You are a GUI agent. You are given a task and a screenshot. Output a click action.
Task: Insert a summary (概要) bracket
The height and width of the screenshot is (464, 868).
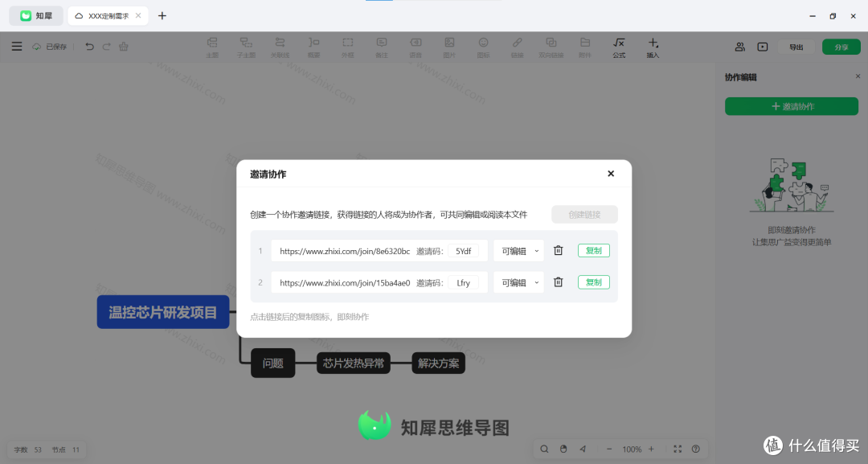coord(314,47)
